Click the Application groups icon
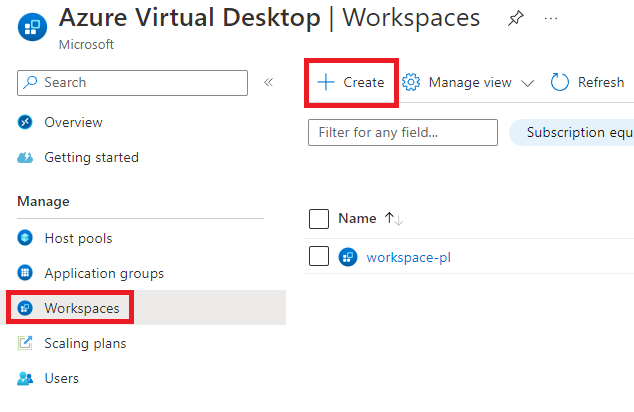 pyautogui.click(x=25, y=273)
